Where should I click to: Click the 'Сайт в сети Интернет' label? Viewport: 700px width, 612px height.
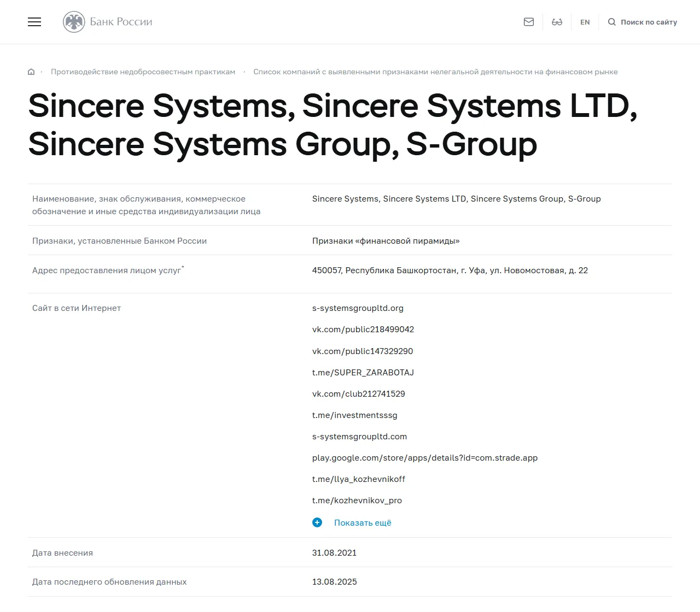tap(77, 308)
